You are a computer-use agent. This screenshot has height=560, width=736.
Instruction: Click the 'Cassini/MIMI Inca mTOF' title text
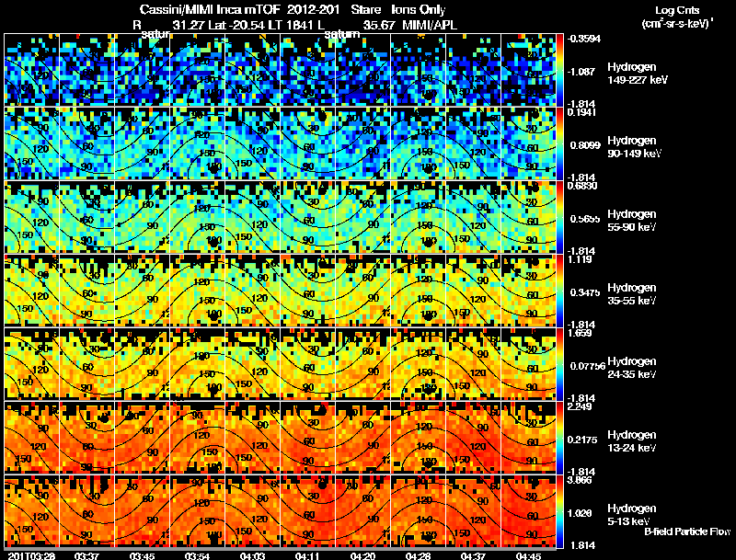coord(211,10)
